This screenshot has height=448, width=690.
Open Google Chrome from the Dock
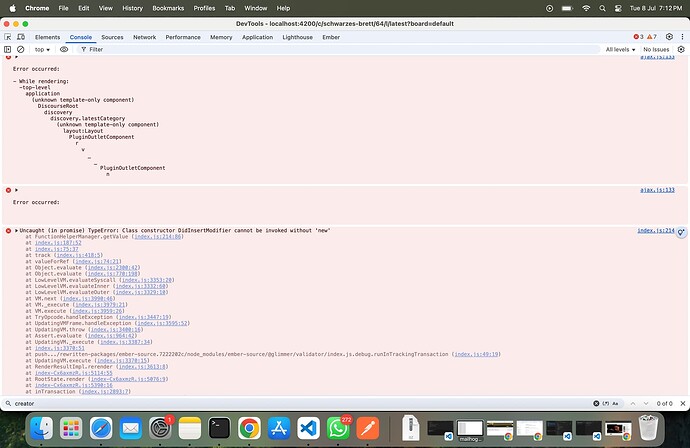coord(249,428)
